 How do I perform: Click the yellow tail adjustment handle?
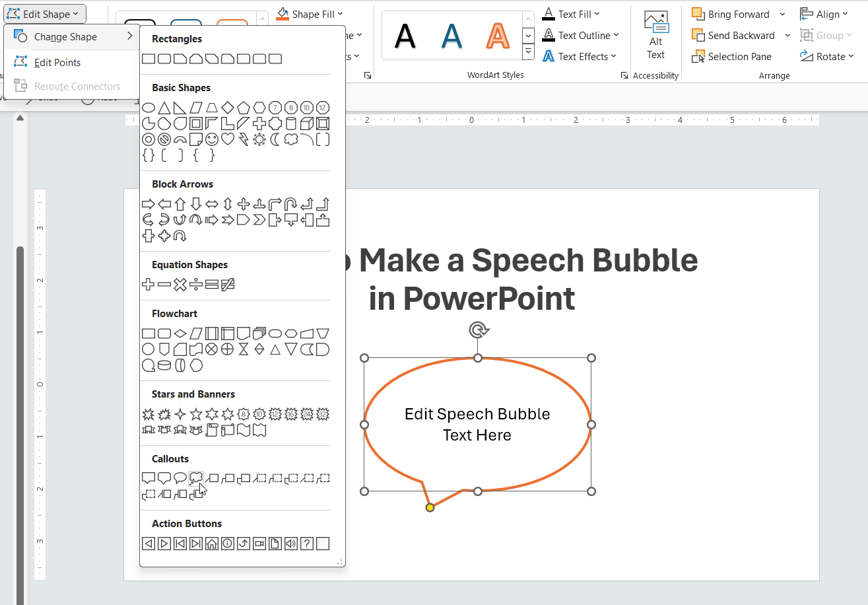[430, 507]
